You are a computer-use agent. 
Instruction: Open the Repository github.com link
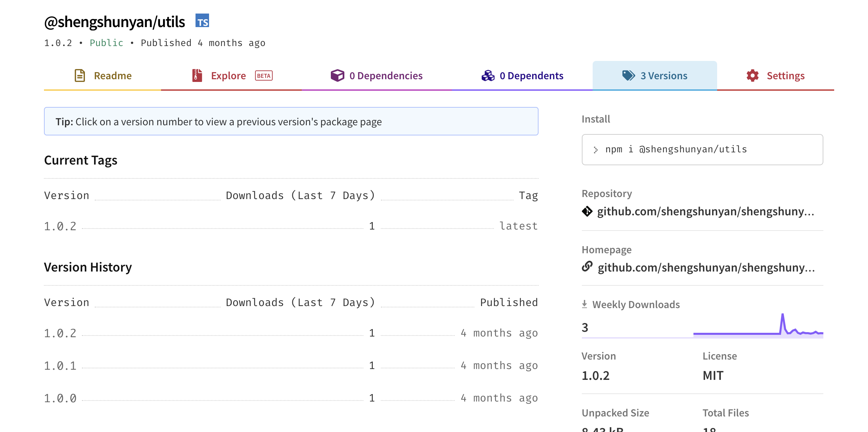706,211
